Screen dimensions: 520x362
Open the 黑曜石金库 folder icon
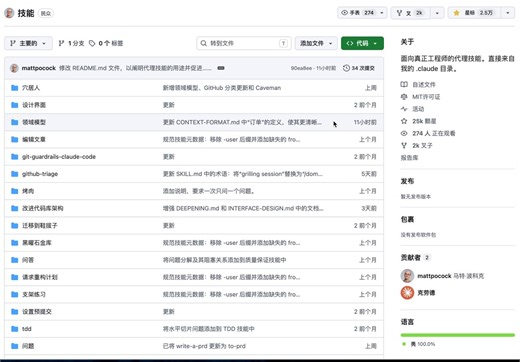tap(15, 243)
